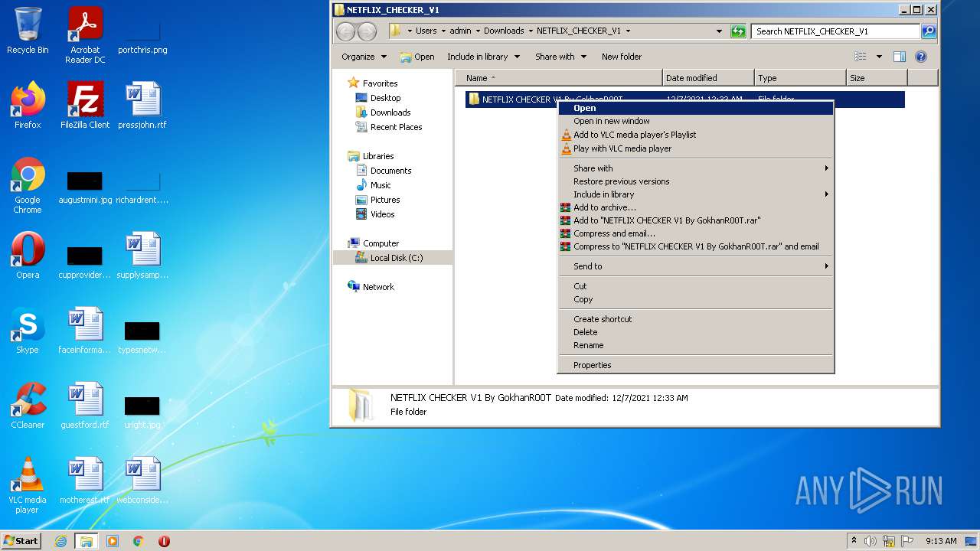Expand the Share with context submenu

(695, 168)
